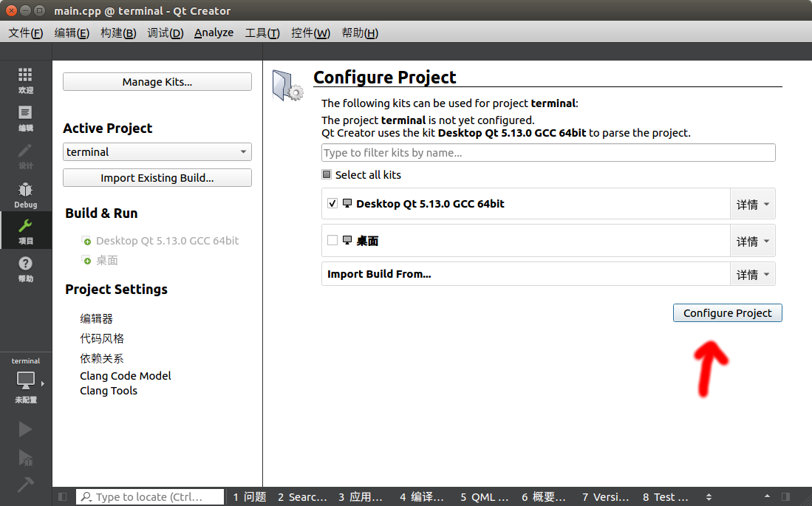Image resolution: width=812 pixels, height=506 pixels.
Task: Open 代码风格 project settings
Action: [x=102, y=338]
